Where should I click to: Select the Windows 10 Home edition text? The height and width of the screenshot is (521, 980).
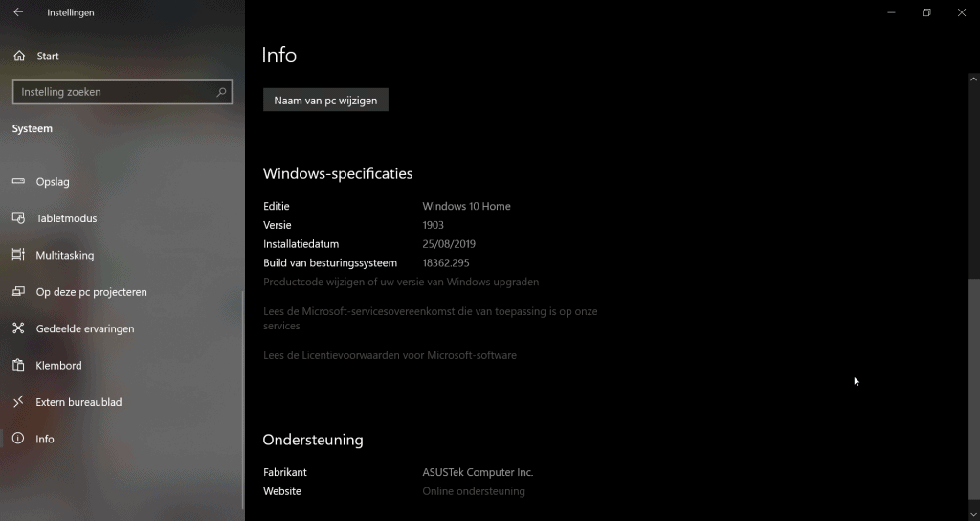point(466,206)
